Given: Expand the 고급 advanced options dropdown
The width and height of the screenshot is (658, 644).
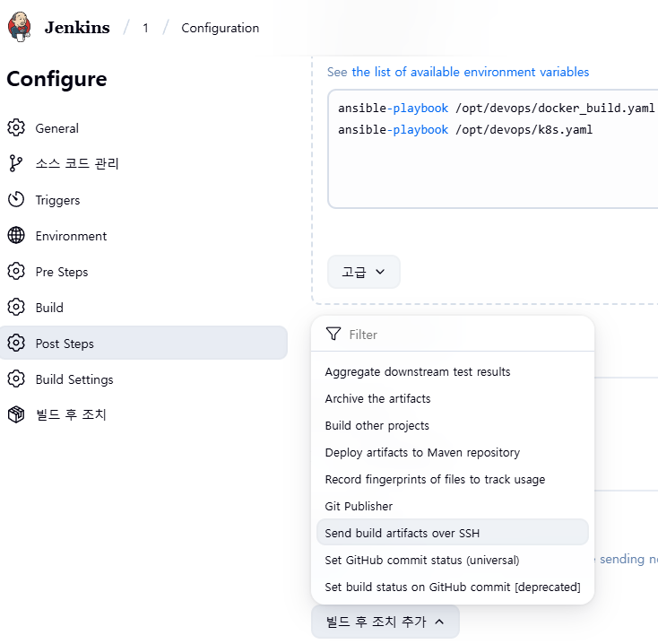Looking at the screenshot, I should 363,272.
